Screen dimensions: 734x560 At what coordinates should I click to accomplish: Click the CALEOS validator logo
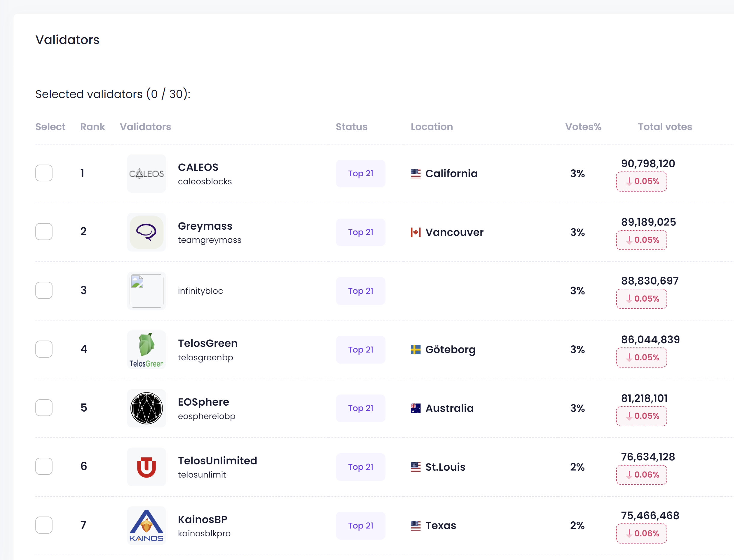tap(146, 174)
